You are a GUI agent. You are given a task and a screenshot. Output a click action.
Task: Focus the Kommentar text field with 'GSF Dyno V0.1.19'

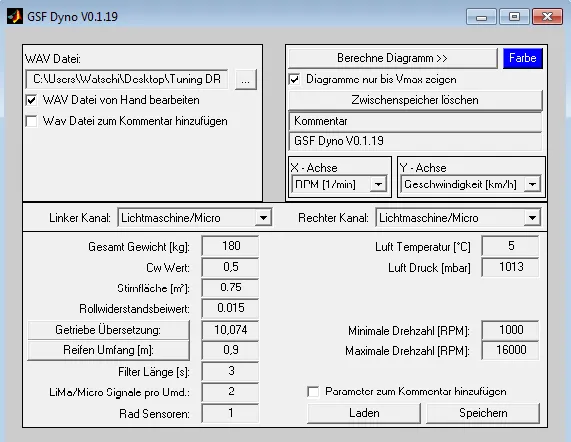[x=415, y=142]
